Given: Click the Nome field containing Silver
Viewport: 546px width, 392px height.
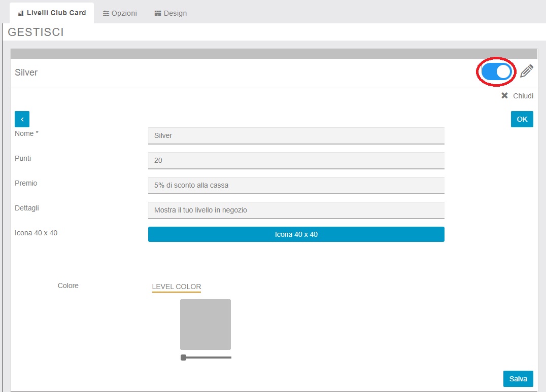Looking at the screenshot, I should point(296,135).
